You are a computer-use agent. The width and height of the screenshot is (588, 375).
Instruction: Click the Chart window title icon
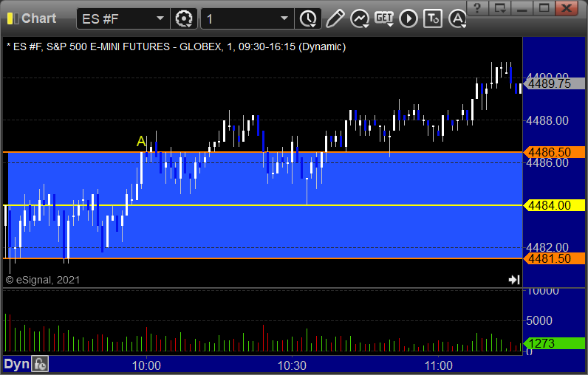point(13,18)
